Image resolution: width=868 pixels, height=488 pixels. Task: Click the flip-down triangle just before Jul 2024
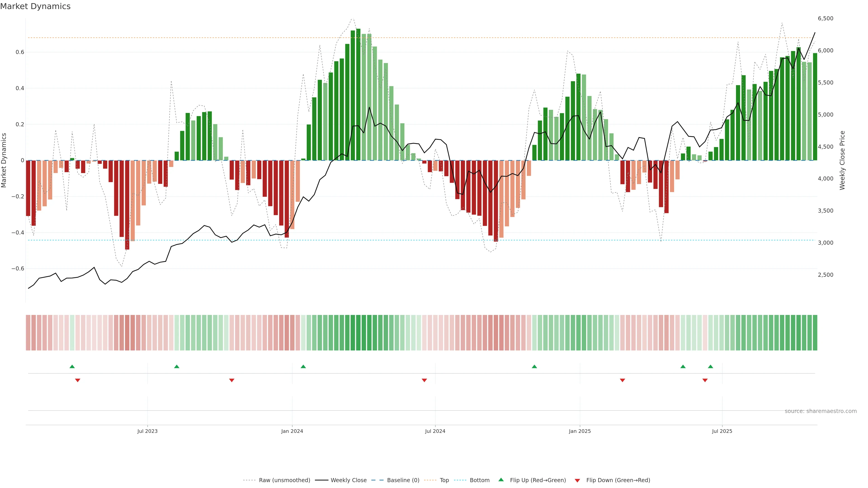coord(424,380)
